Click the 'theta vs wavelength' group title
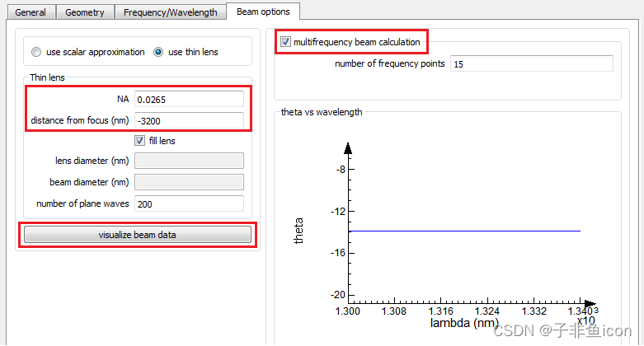Image resolution: width=644 pixels, height=346 pixels. pyautogui.click(x=322, y=112)
